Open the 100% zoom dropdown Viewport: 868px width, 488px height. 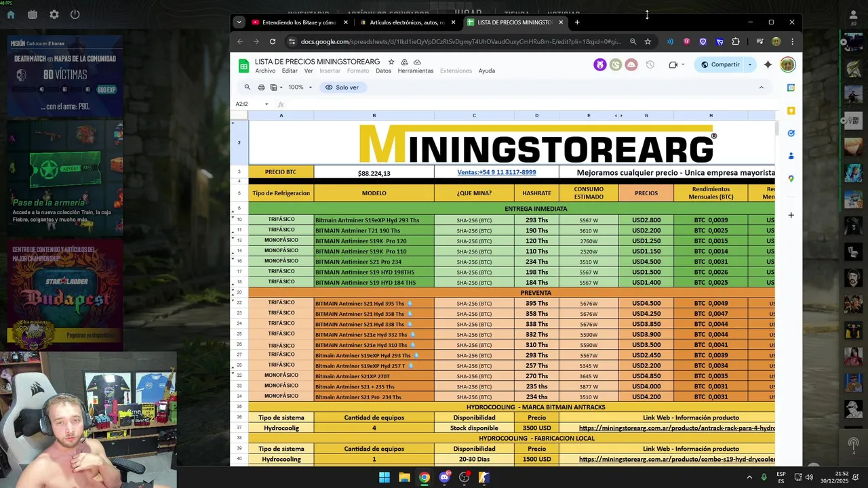pos(300,87)
